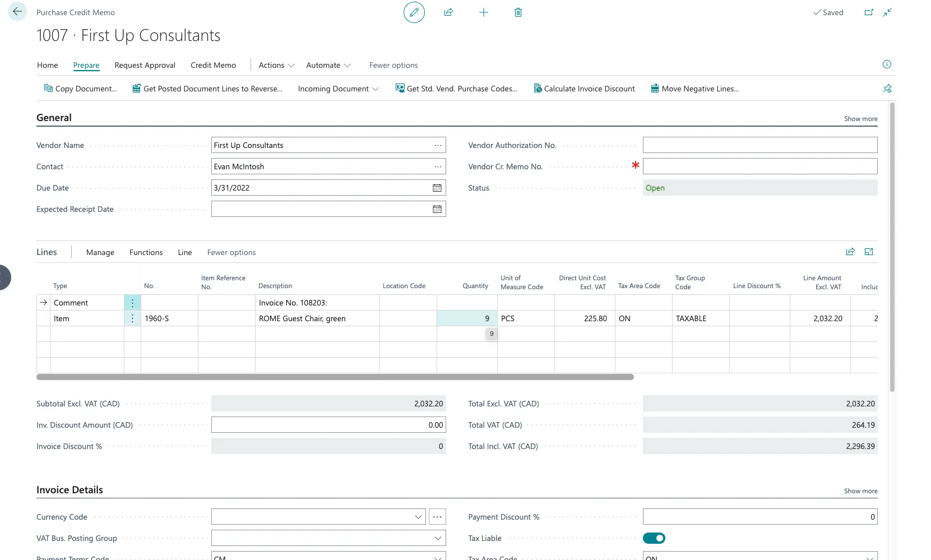Open Credit Memo tab
The width and height of the screenshot is (931, 560).
(213, 65)
